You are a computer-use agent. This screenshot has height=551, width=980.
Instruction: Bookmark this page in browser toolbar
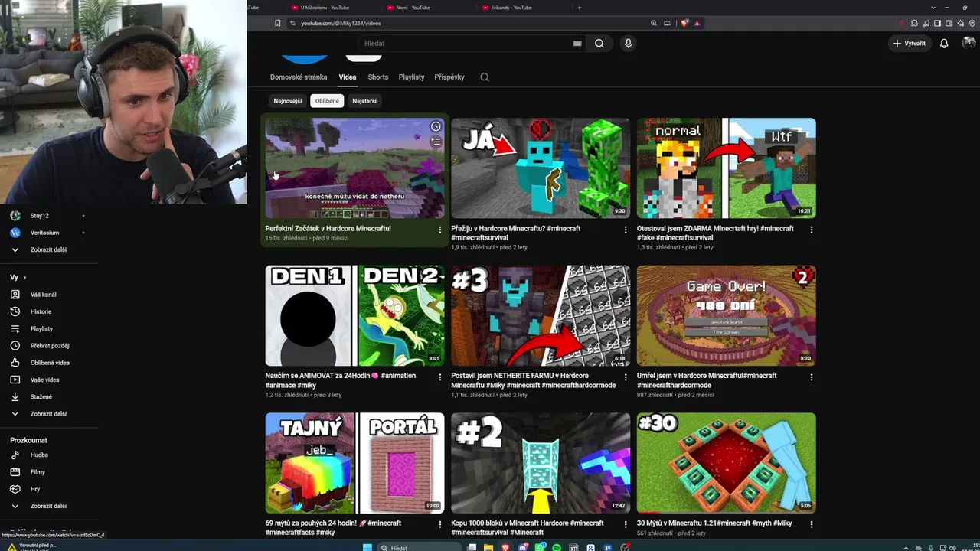tap(277, 23)
